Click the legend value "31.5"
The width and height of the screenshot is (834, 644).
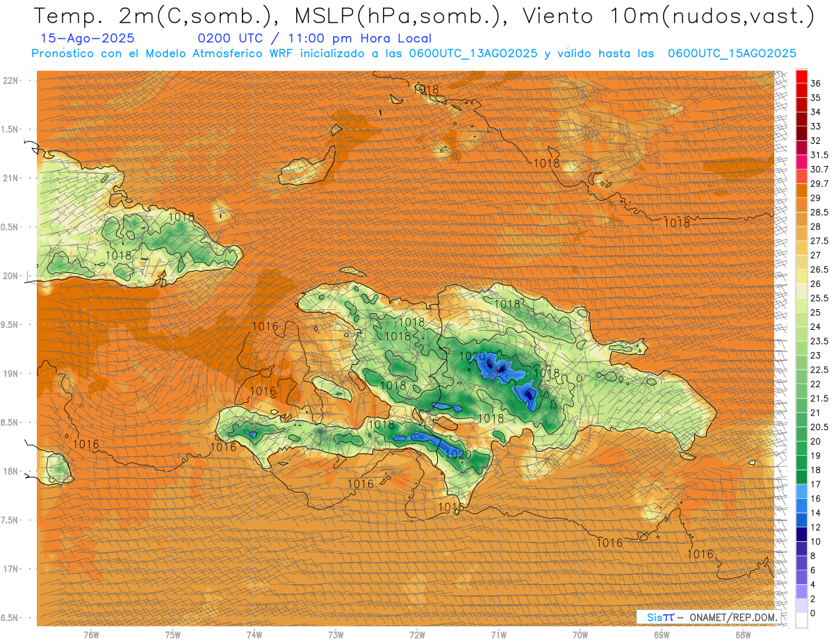(x=819, y=155)
